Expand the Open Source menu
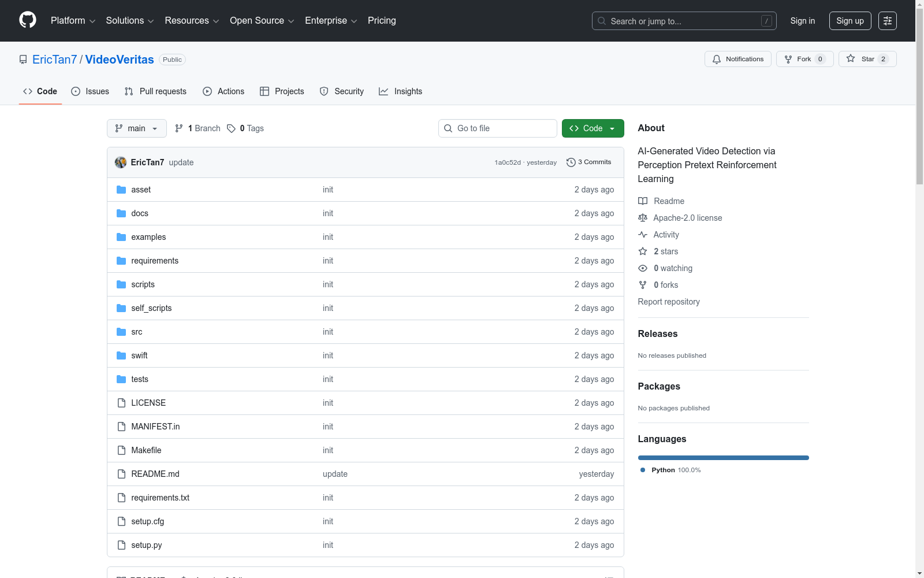Viewport: 924px width, 578px height. click(x=262, y=21)
